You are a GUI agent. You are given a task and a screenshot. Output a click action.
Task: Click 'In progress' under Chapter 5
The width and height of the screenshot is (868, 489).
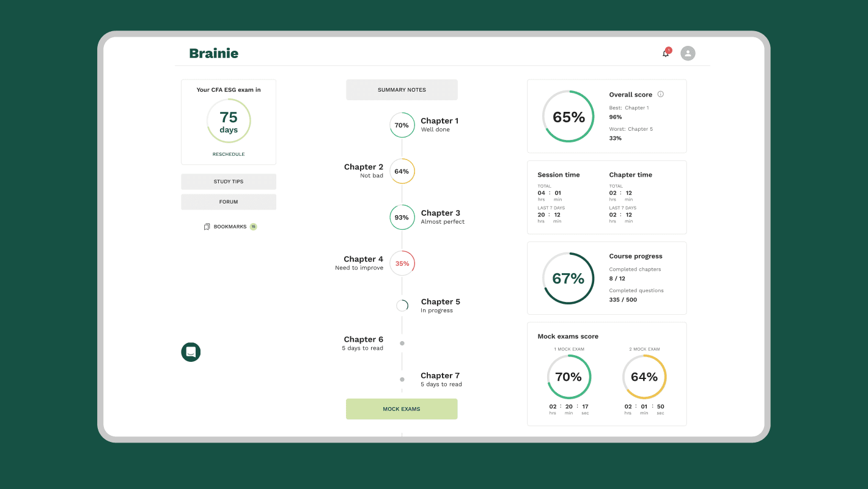point(437,311)
